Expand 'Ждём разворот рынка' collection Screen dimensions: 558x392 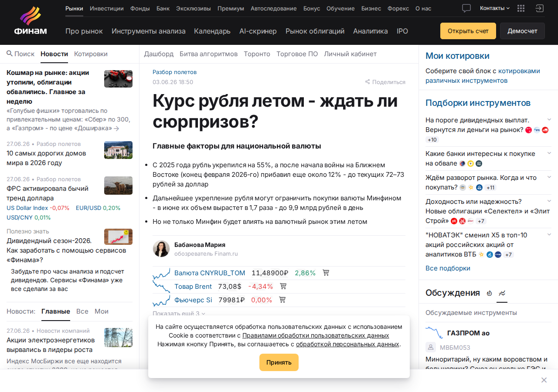[549, 177]
